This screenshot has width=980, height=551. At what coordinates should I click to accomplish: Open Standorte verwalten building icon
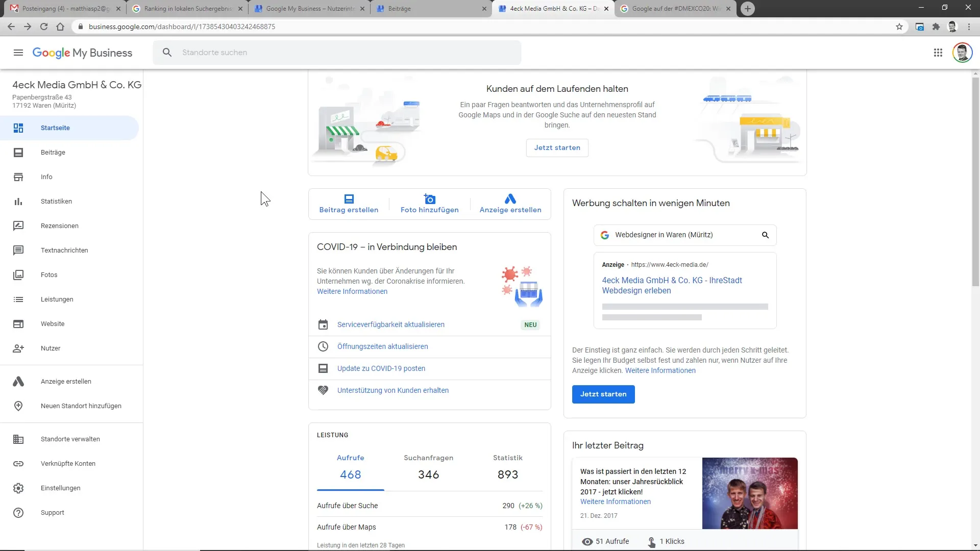pyautogui.click(x=18, y=439)
